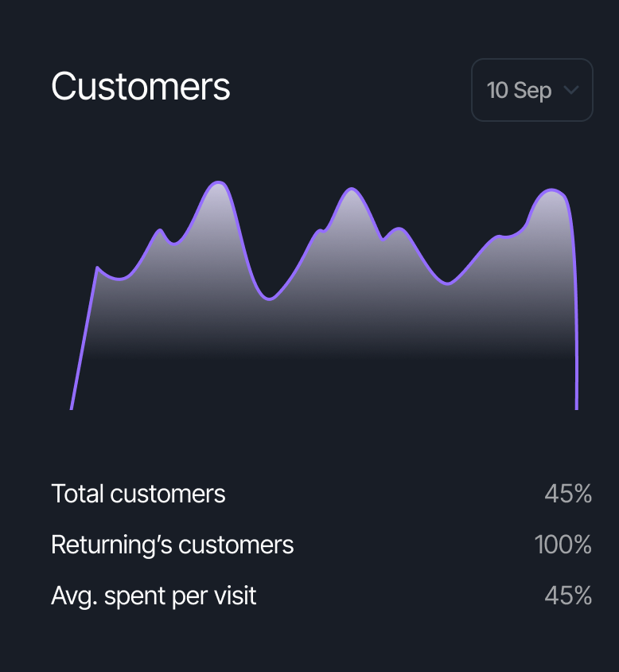619x672 pixels.
Task: Select the Total customers row
Action: coord(138,494)
